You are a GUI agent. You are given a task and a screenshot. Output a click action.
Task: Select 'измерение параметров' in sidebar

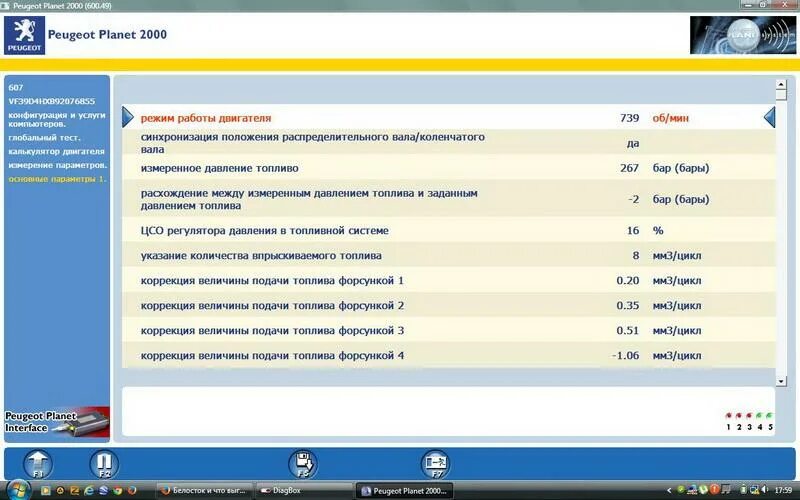(x=58, y=165)
